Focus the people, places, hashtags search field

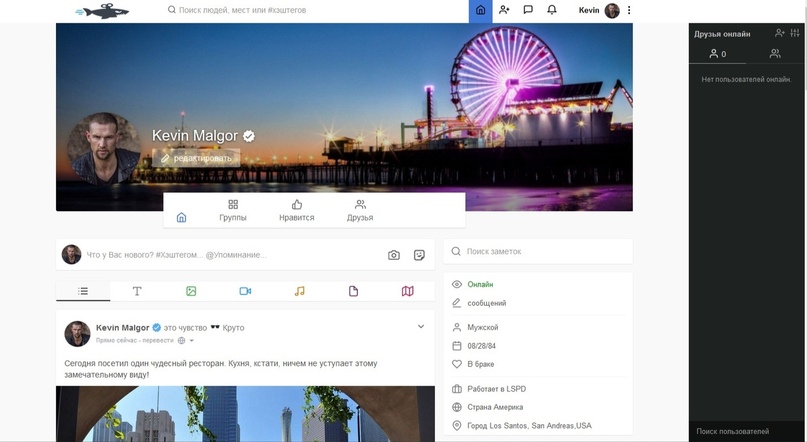pos(242,10)
